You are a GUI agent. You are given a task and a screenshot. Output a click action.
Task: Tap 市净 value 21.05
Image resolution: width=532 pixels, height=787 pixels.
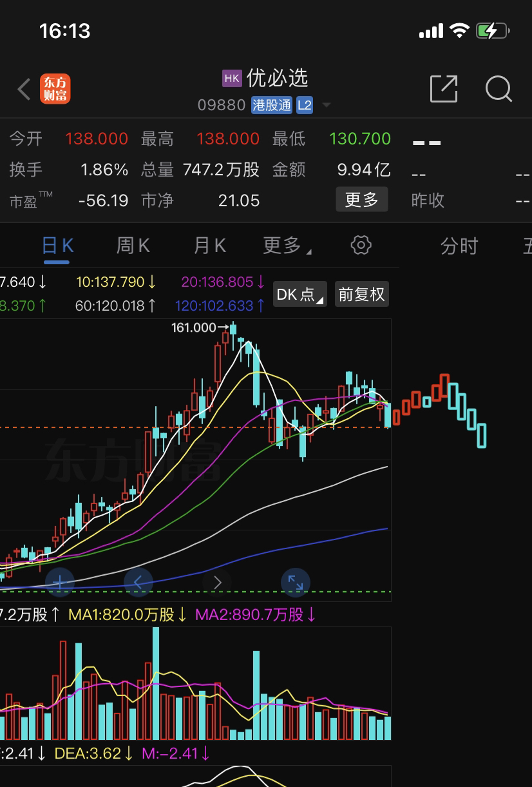coord(239,200)
